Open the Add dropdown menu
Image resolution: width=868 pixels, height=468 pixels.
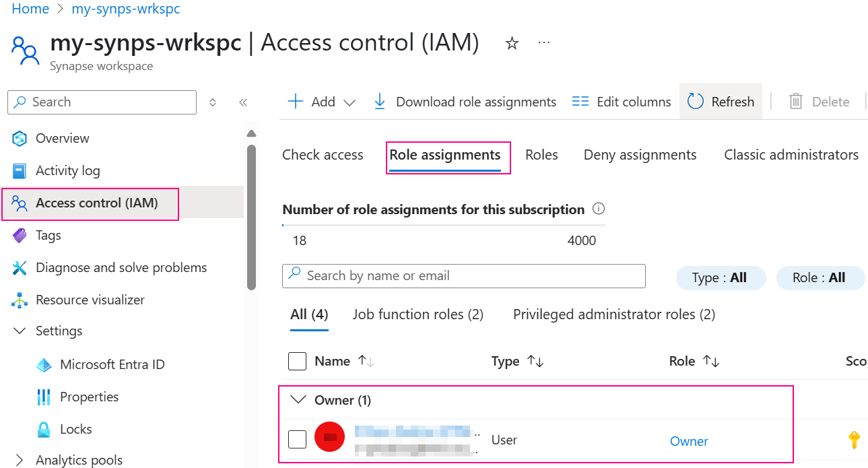(322, 102)
